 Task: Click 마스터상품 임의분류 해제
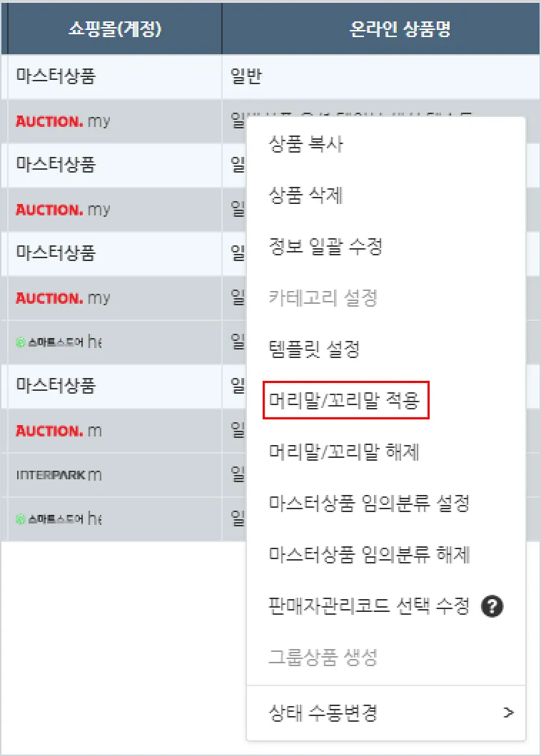point(369,555)
